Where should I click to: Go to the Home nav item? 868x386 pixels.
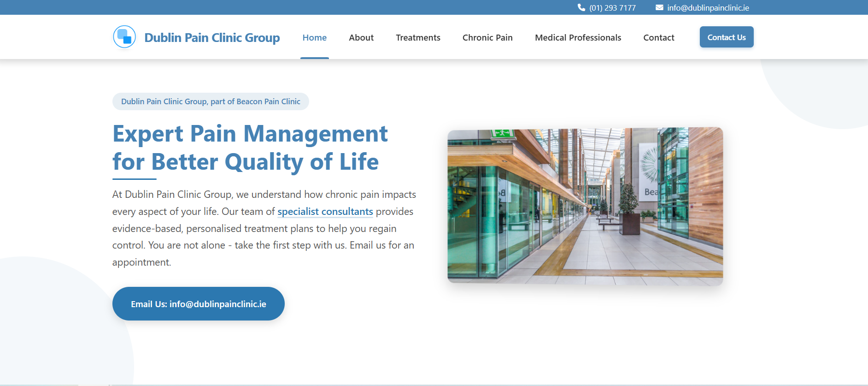(315, 38)
